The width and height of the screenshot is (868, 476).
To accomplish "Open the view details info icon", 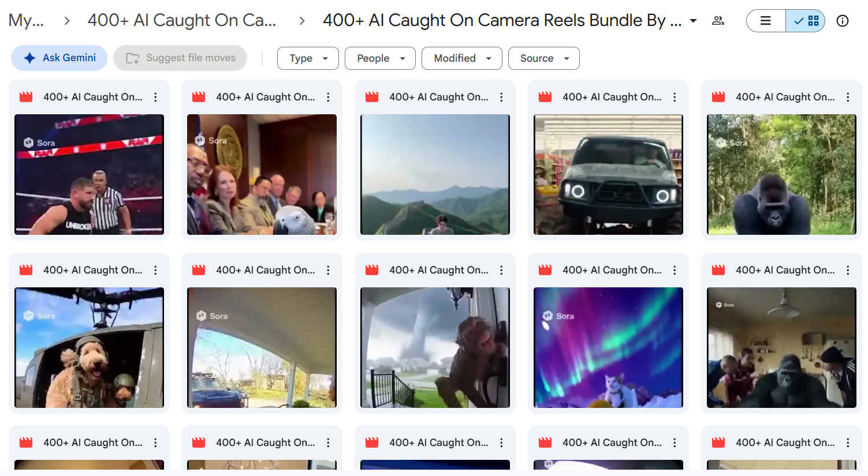I will (843, 21).
